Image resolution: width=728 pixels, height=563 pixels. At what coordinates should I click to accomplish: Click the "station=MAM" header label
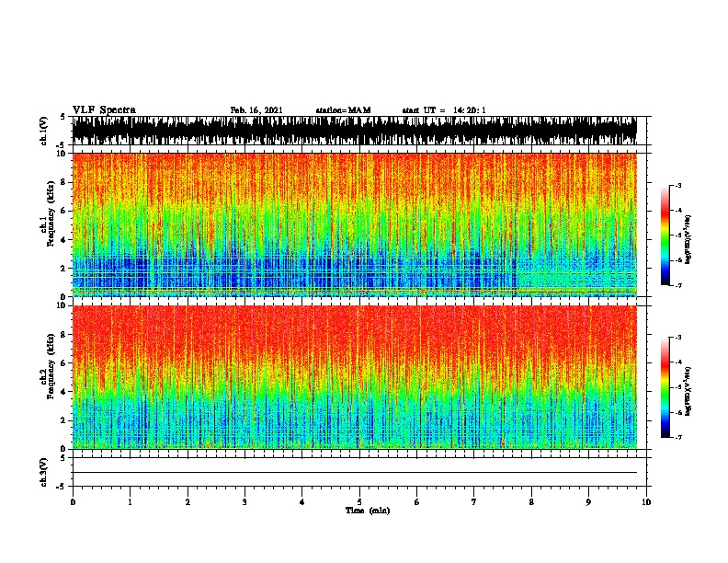pyautogui.click(x=343, y=110)
